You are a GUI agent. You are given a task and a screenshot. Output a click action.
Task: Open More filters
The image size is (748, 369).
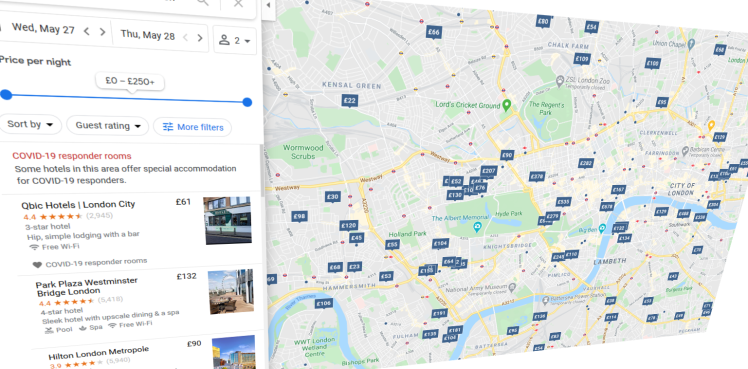click(x=193, y=127)
